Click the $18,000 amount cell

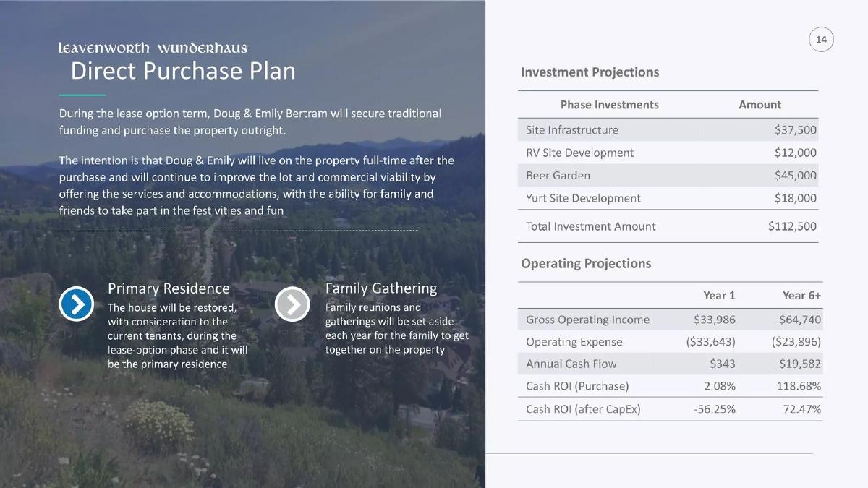pyautogui.click(x=796, y=199)
